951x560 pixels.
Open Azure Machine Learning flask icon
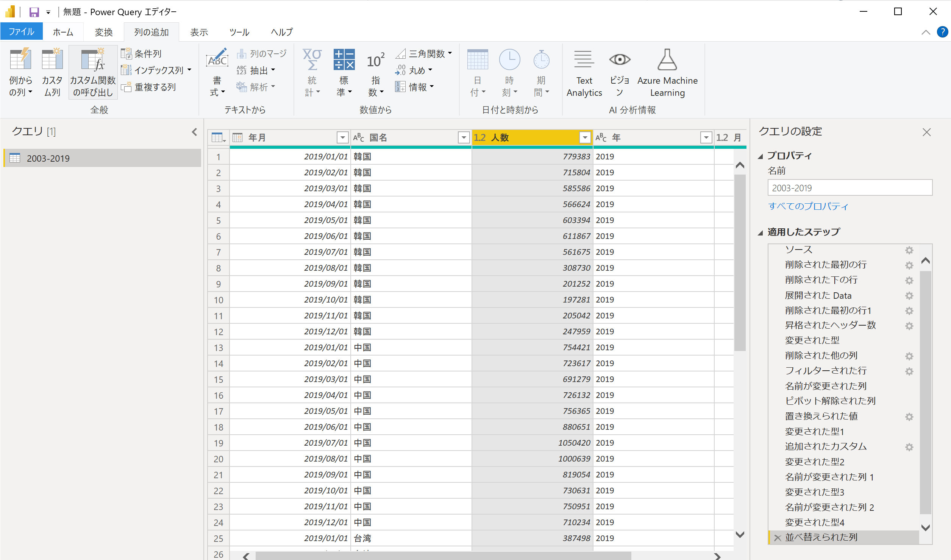click(x=667, y=60)
